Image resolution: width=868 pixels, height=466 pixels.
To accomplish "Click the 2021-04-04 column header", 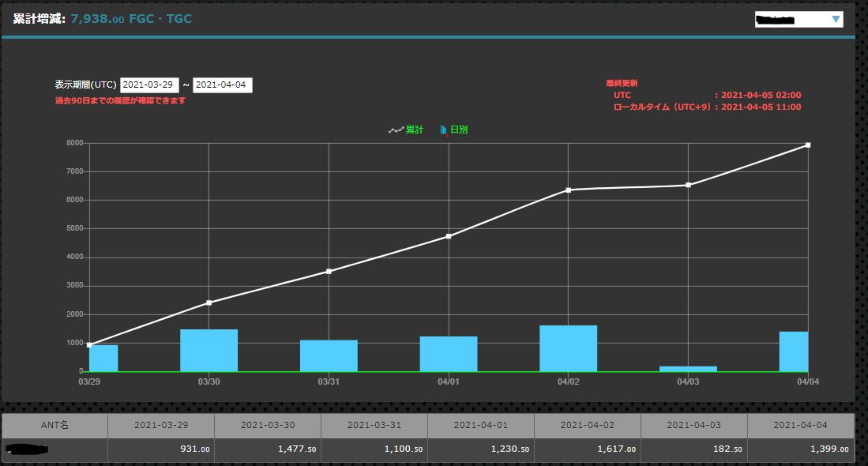I will pos(800,425).
